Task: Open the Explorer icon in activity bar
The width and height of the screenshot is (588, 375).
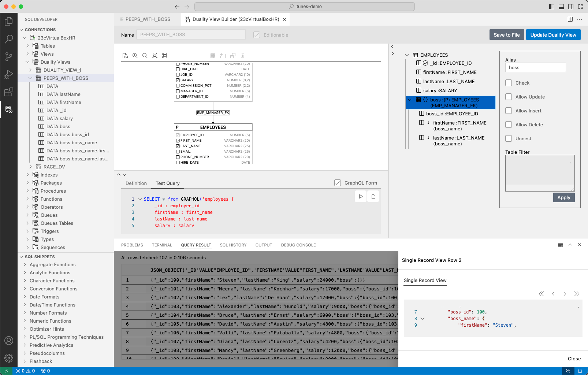Action: pos(9,22)
